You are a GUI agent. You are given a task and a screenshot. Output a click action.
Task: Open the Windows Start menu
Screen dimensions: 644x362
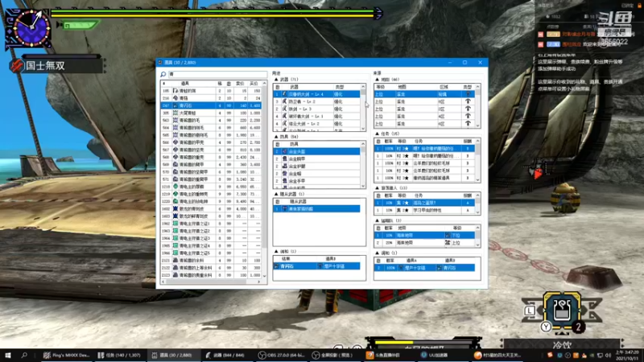click(x=8, y=355)
